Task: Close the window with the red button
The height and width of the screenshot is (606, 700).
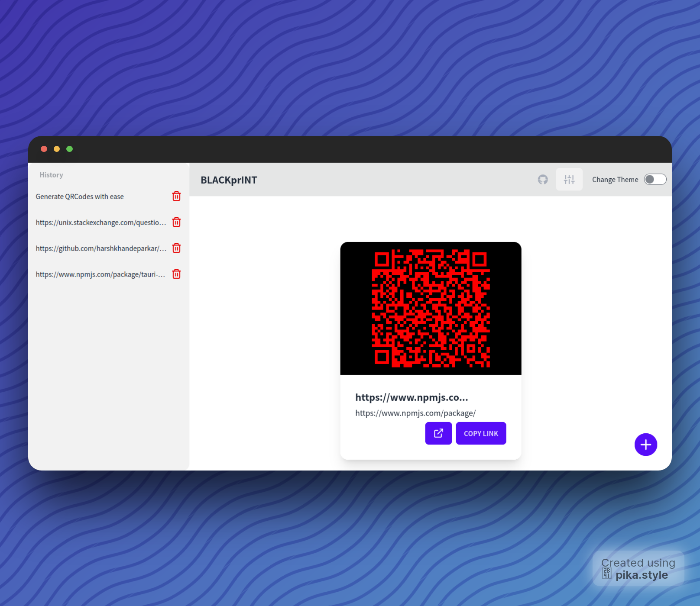Action: tap(44, 149)
